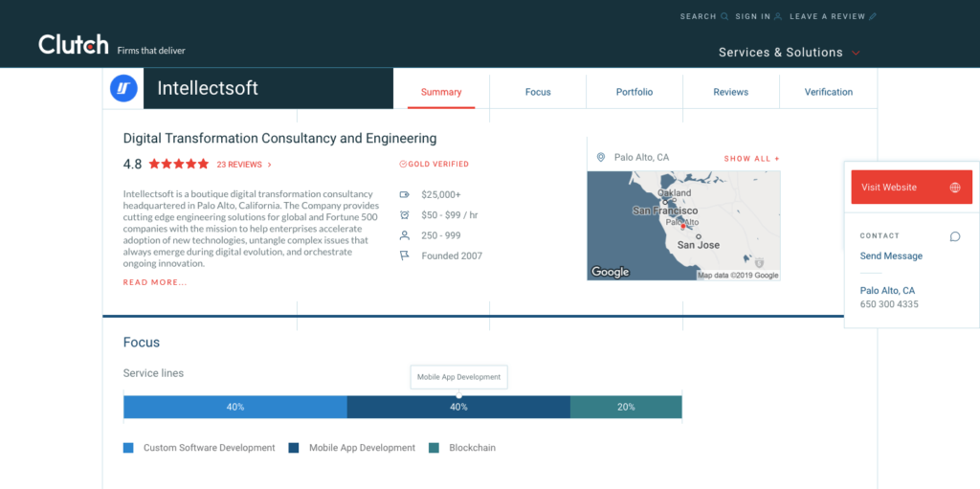Image resolution: width=980 pixels, height=489 pixels.
Task: Switch to the Focus tab
Action: click(538, 92)
